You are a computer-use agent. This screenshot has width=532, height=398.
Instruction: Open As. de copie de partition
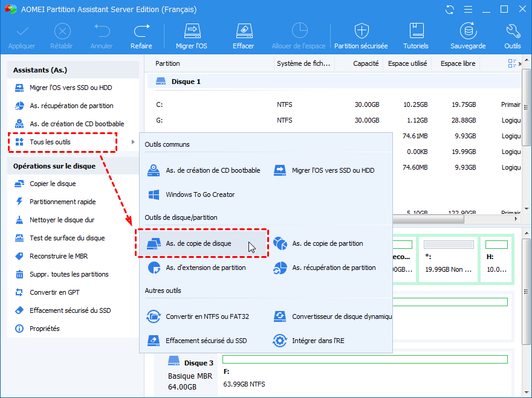(x=318, y=243)
